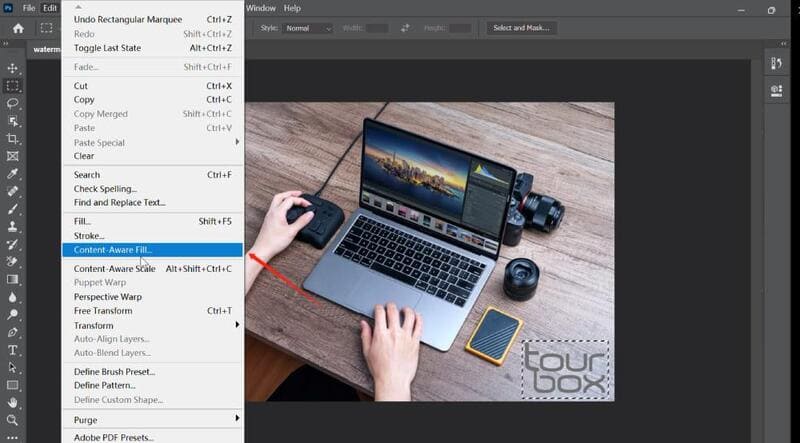Select the Zoom tool

click(12, 420)
